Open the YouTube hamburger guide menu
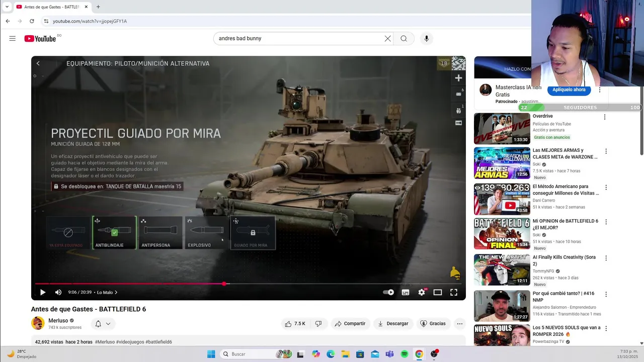Image resolution: width=644 pixels, height=362 pixels. [12, 38]
